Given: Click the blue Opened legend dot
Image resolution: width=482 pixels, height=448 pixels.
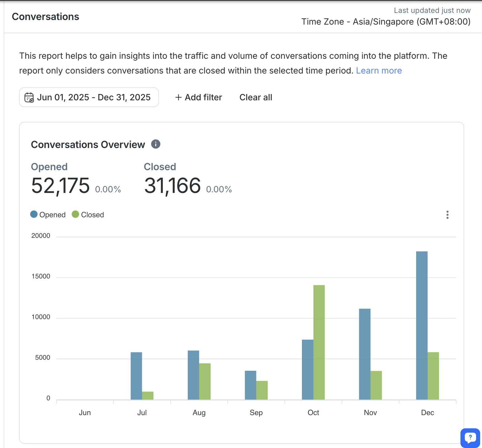Looking at the screenshot, I should click(x=34, y=214).
